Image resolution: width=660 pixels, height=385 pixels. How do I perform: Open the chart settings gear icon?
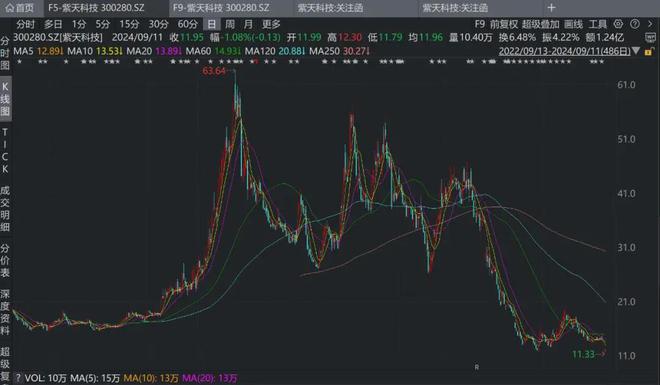tap(618, 24)
